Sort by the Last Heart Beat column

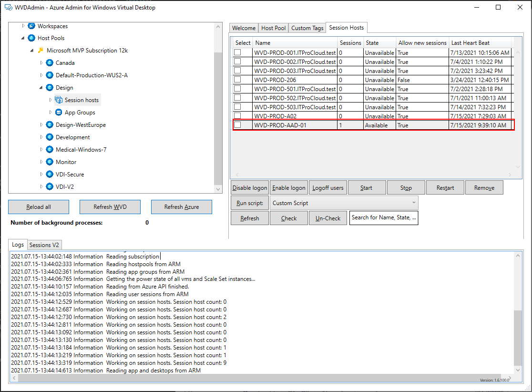tap(480, 43)
